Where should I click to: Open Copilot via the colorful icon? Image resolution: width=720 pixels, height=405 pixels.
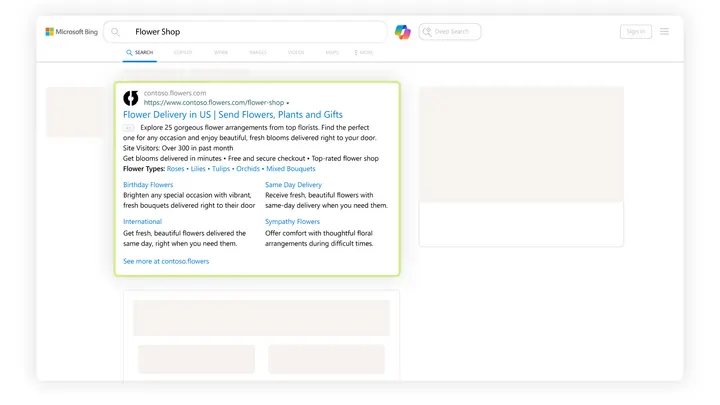click(x=403, y=32)
